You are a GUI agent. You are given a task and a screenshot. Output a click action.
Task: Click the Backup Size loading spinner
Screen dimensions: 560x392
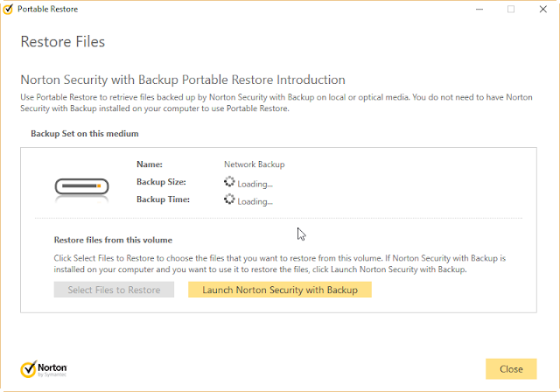(229, 182)
